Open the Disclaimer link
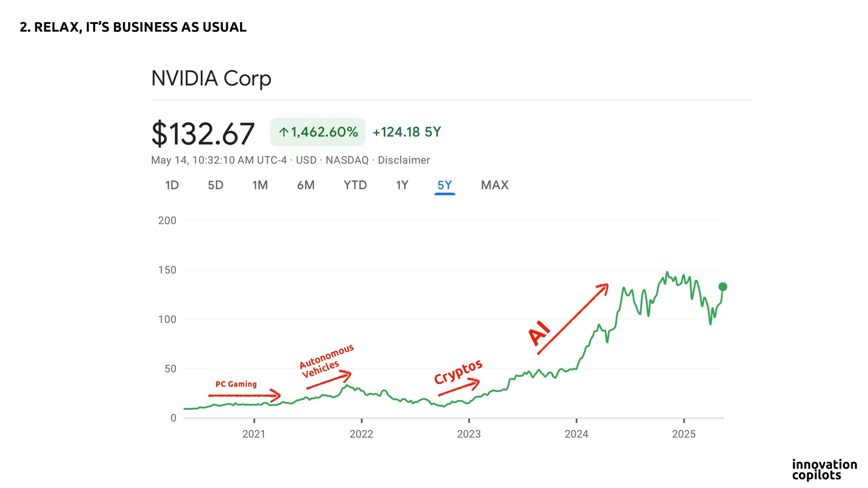This screenshot has width=868, height=488. (x=404, y=160)
